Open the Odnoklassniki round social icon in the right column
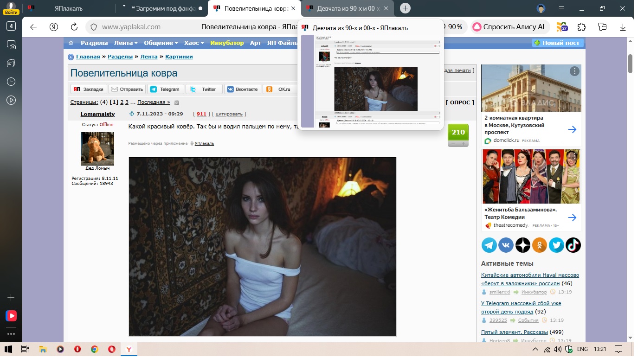Screen dimensions: 644x358 click(540, 245)
